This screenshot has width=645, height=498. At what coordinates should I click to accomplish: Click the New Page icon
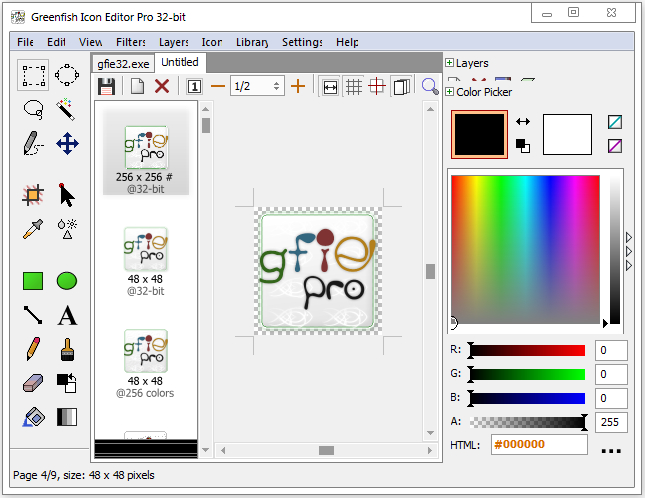point(137,87)
